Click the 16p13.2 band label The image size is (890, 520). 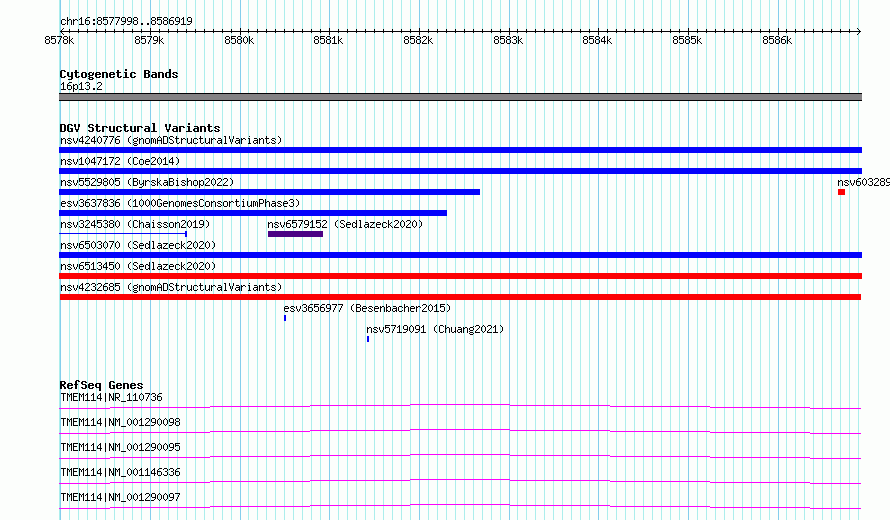point(81,86)
